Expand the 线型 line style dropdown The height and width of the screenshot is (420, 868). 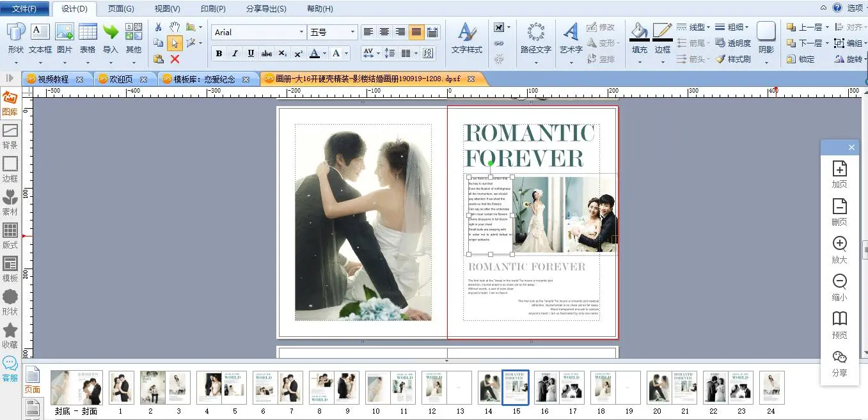coord(708,27)
